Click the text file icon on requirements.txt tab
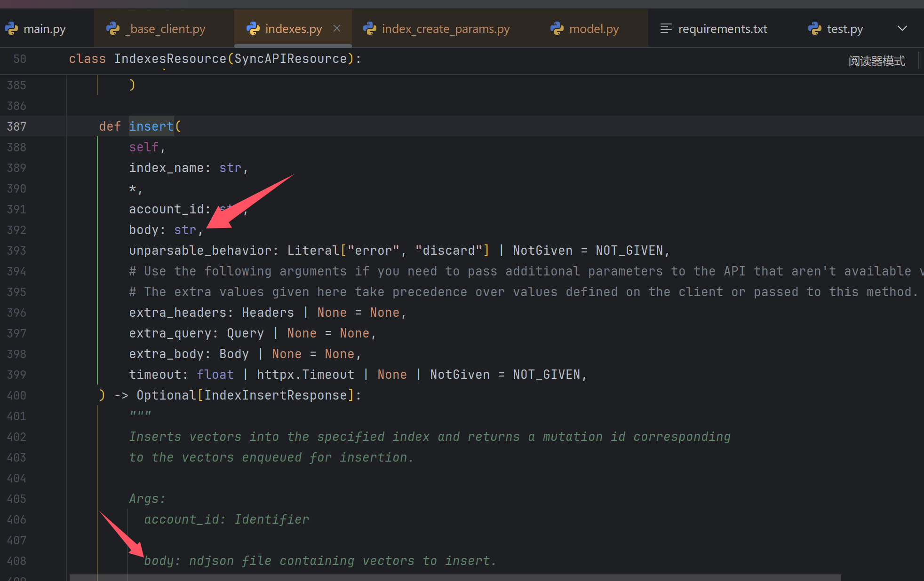The width and height of the screenshot is (924, 581). coord(666,29)
